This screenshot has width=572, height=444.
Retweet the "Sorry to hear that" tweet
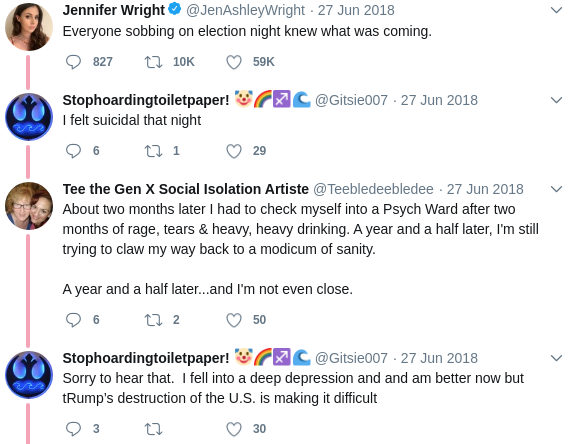click(153, 429)
